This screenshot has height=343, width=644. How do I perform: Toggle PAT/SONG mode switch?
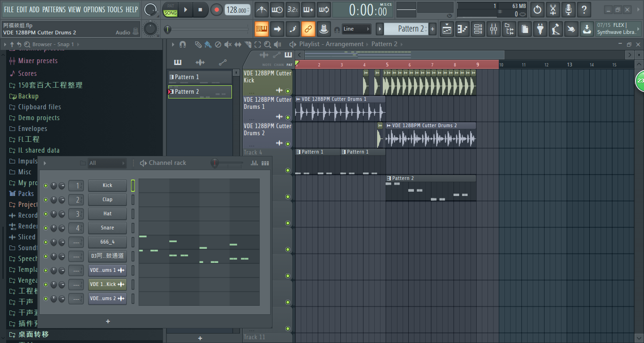click(170, 10)
